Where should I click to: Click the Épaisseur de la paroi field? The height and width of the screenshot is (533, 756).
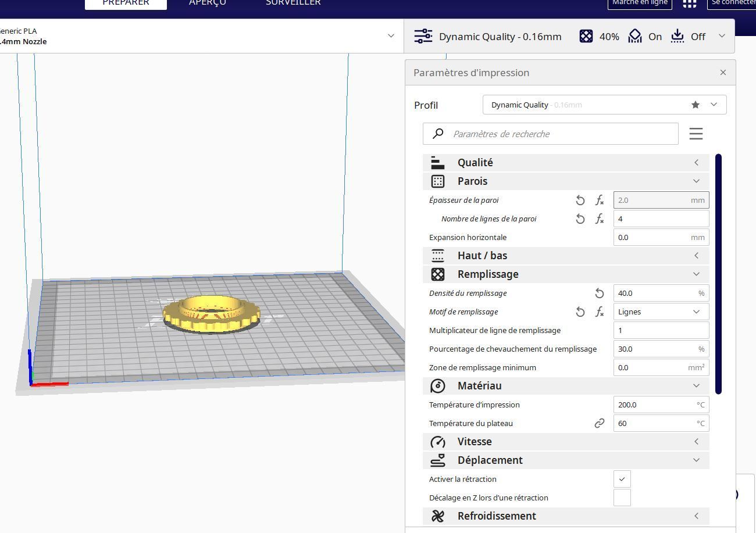click(x=661, y=200)
